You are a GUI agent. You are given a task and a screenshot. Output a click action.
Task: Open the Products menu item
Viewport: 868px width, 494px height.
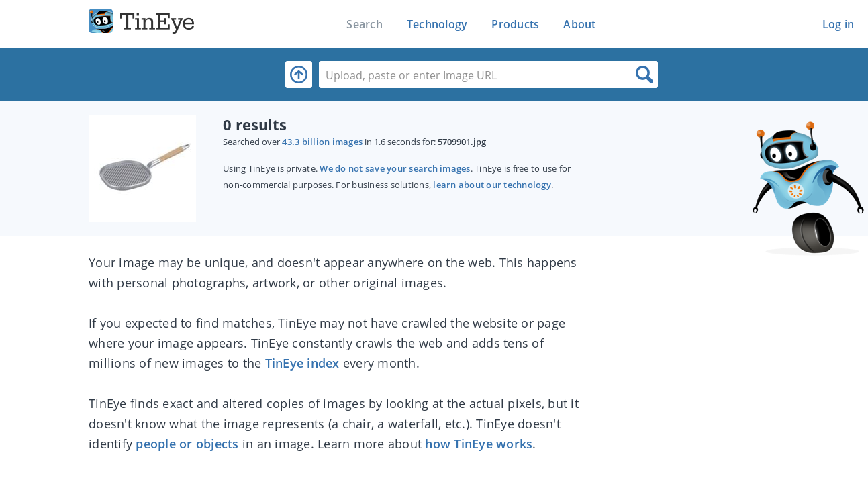point(514,24)
